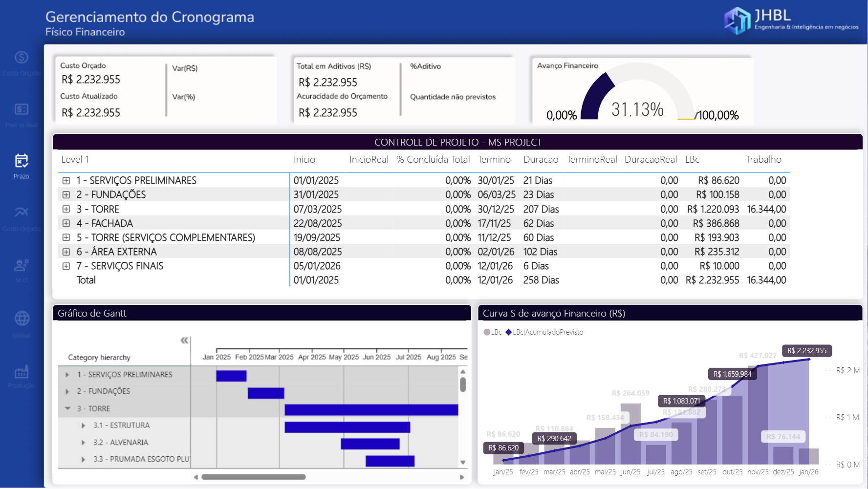The image size is (868, 489).
Task: Expand row 5 - TORRE (SERVIÇOS COMPLEMENTARES)
Action: pos(66,237)
